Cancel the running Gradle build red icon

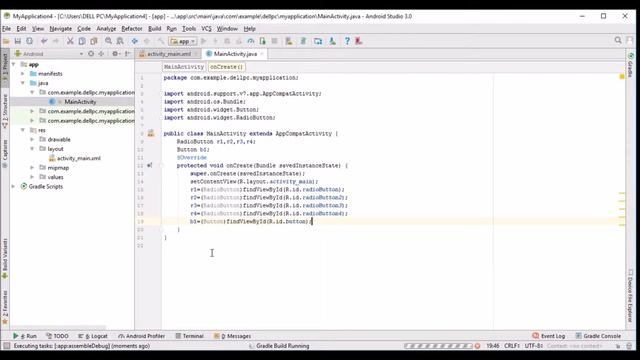[x=477, y=346]
